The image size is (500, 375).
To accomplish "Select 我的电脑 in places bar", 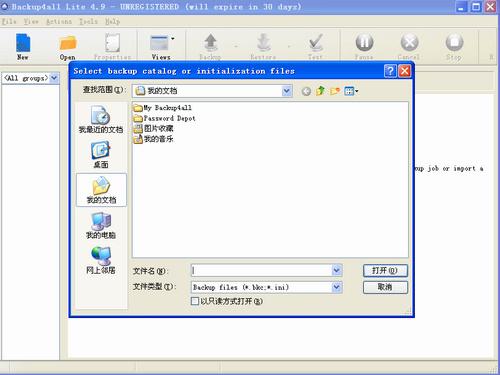I will (x=101, y=226).
